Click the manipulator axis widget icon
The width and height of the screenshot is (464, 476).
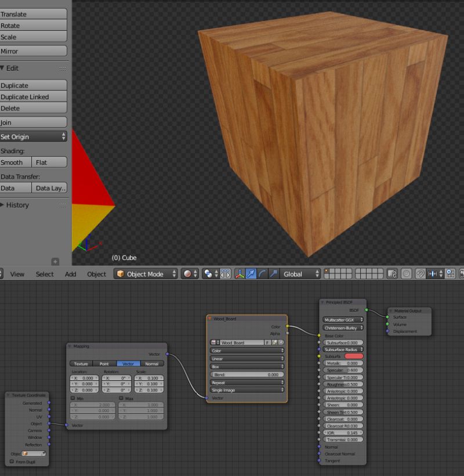click(240, 273)
